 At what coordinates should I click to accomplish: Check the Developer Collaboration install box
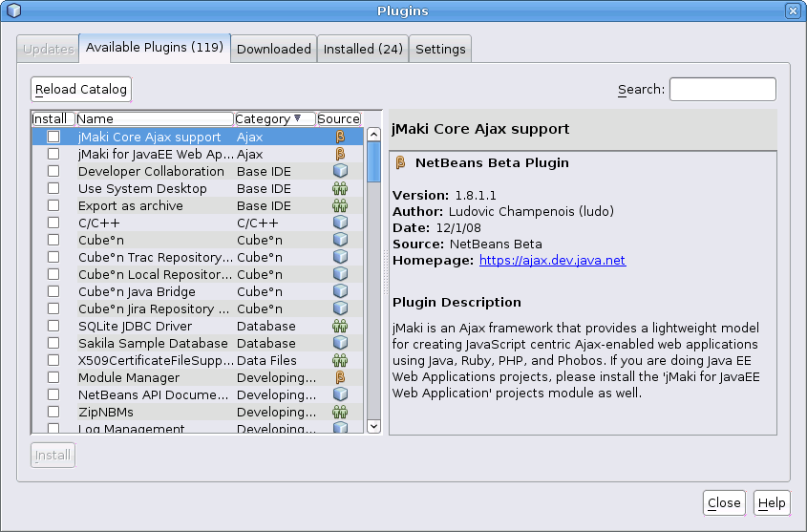(x=53, y=171)
